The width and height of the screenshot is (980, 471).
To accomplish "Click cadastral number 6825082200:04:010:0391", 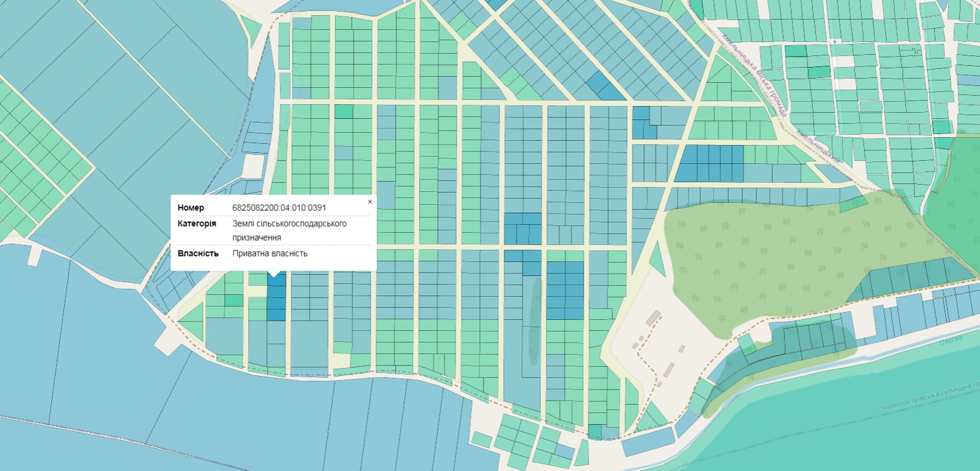I will pyautogui.click(x=279, y=208).
